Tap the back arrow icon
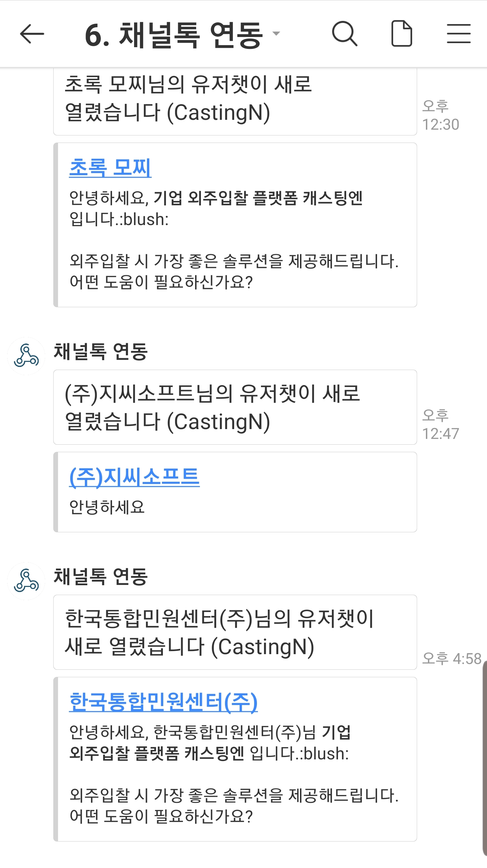Image resolution: width=487 pixels, height=868 pixels. pos(32,34)
